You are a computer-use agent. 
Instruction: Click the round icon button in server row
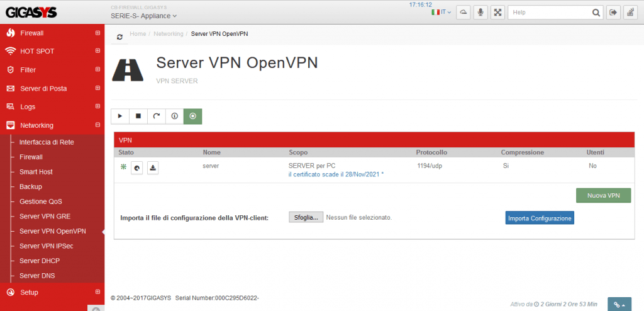pyautogui.click(x=136, y=168)
